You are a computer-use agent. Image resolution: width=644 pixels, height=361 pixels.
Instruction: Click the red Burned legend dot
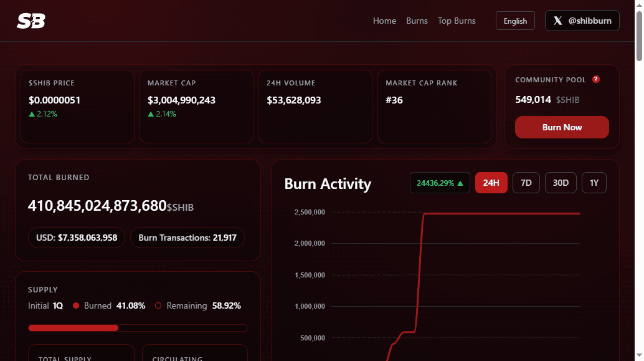point(76,306)
